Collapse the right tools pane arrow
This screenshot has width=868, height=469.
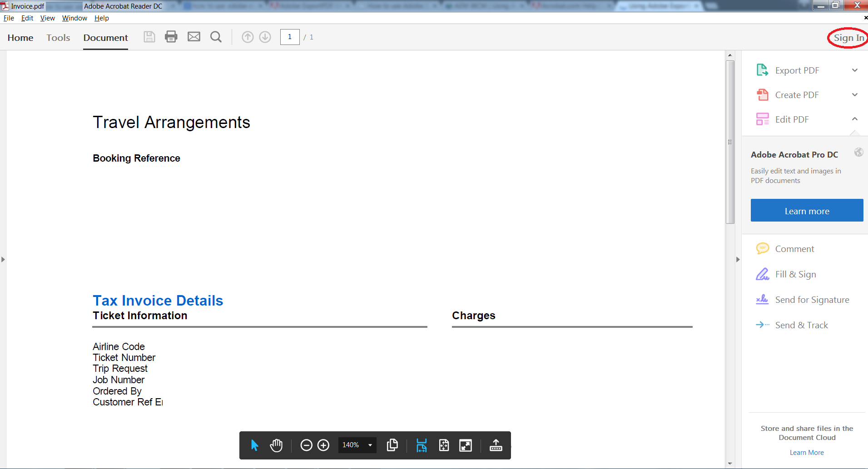click(738, 260)
